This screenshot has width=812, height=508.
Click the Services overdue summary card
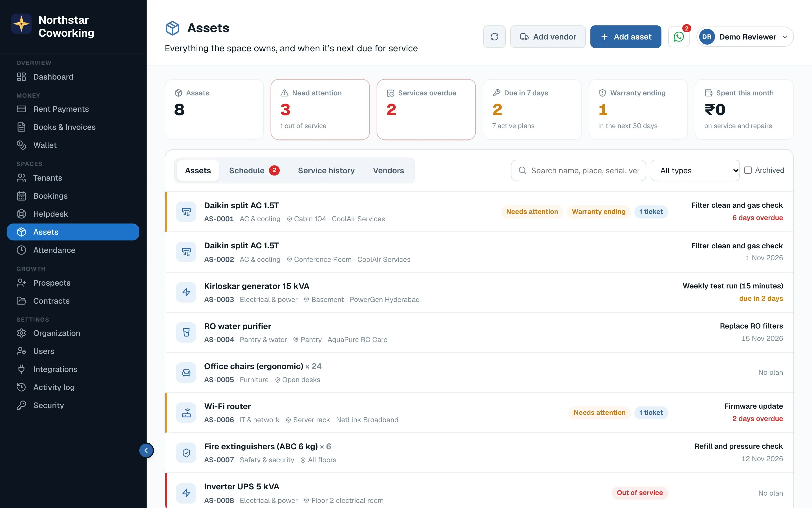point(426,110)
